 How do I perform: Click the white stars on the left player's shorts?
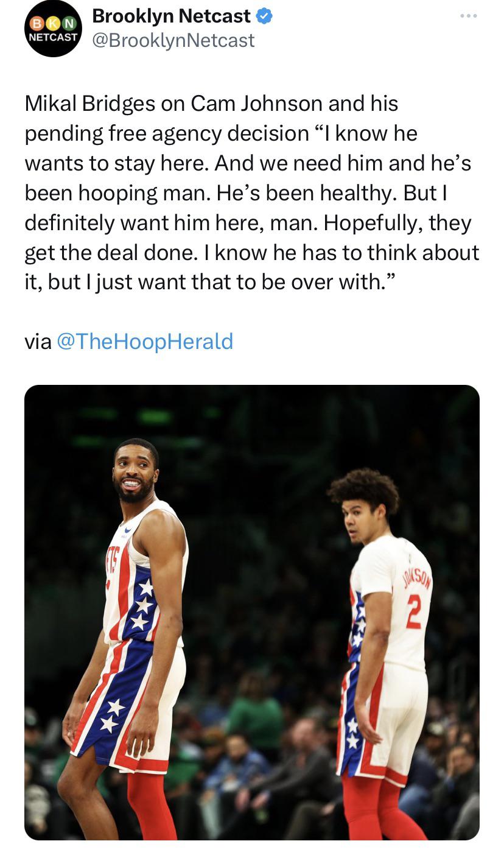(112, 715)
